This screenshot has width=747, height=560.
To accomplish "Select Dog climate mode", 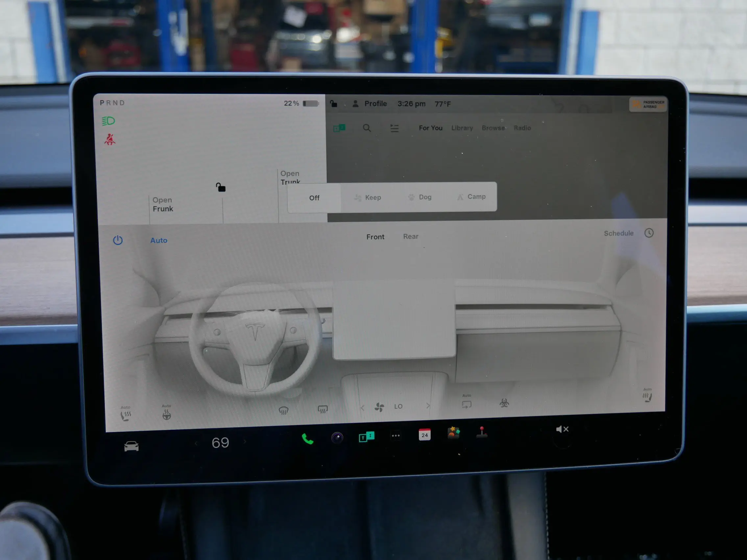I will [x=420, y=197].
